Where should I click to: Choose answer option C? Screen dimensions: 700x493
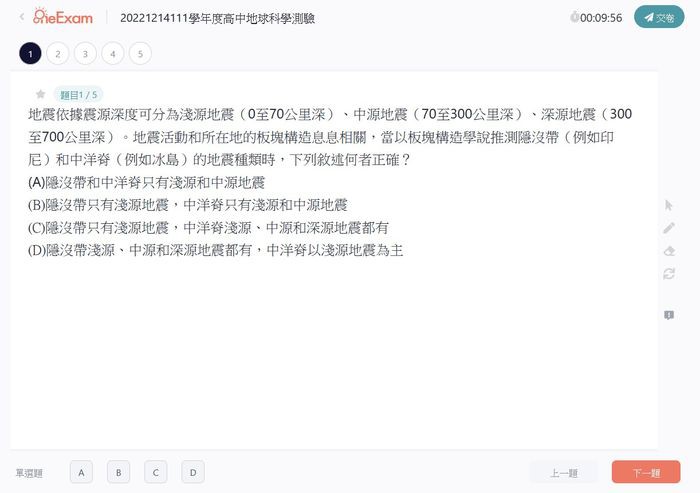(x=156, y=472)
